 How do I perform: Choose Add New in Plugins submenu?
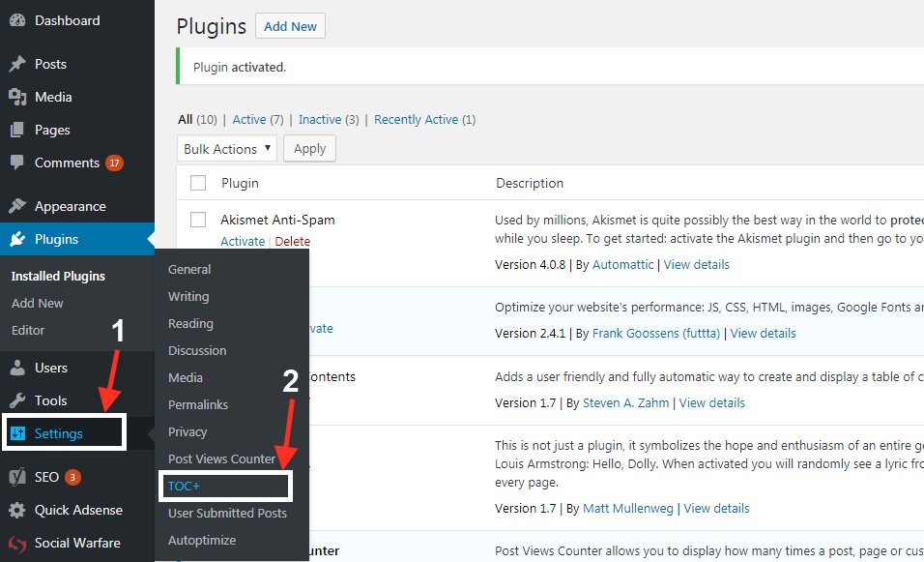(x=37, y=303)
